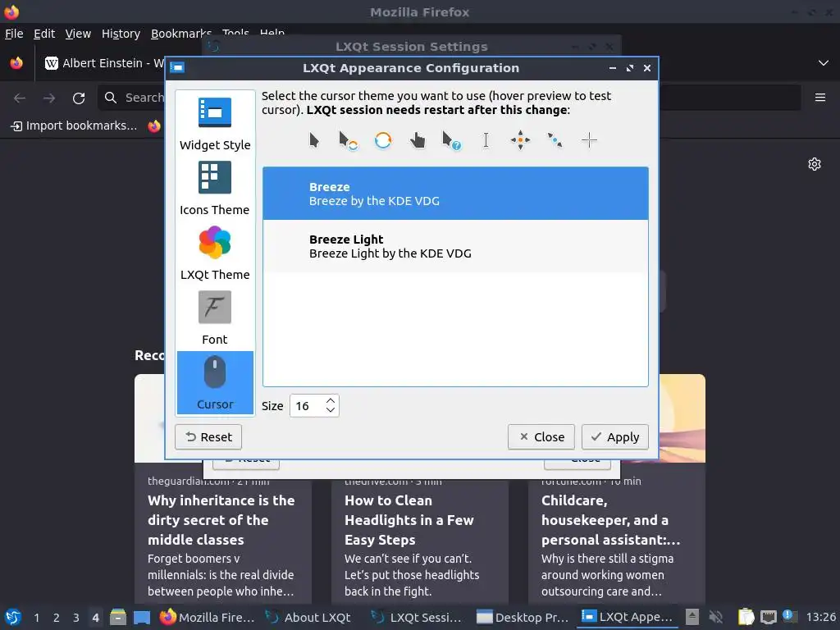The height and width of the screenshot is (630, 840).
Task: Select the Cursor section in sidebar
Action: pyautogui.click(x=215, y=382)
